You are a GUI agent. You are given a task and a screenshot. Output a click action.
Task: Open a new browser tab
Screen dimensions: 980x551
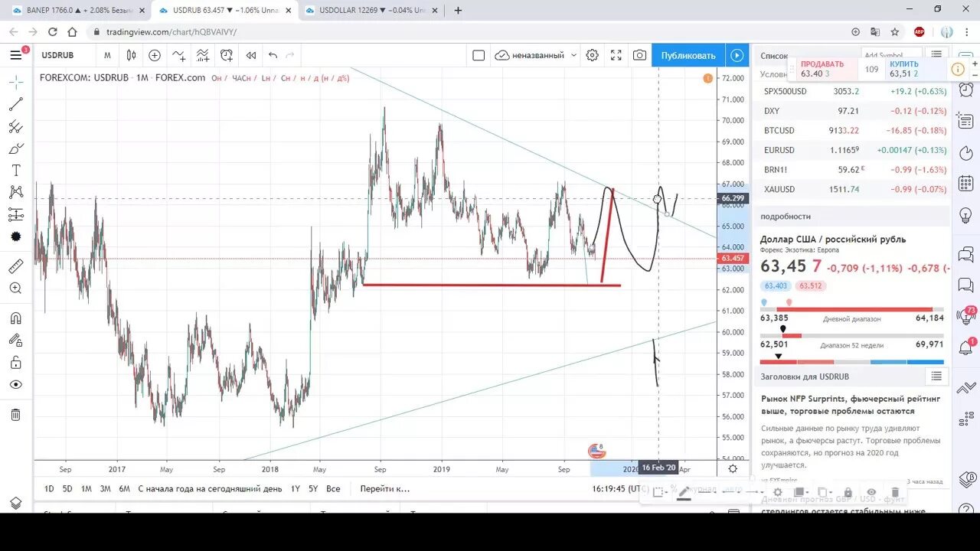pos(458,10)
